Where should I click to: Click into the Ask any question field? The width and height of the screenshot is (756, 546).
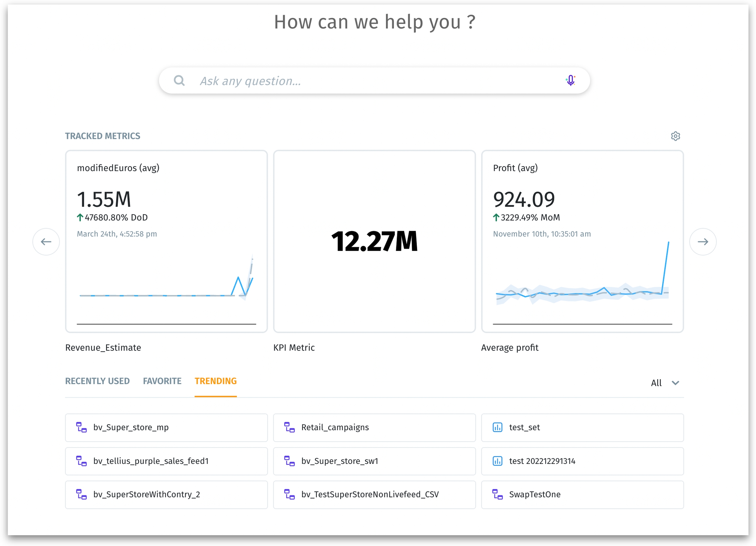click(367, 81)
